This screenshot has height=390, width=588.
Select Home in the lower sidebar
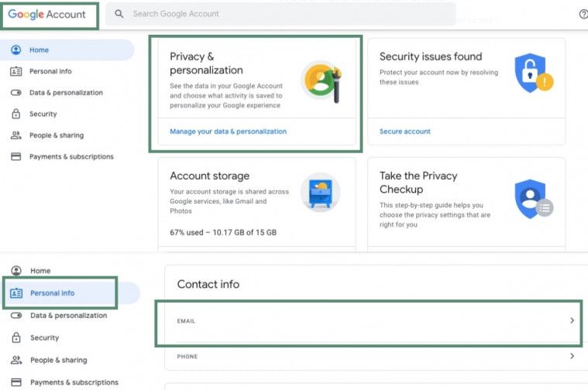40,271
